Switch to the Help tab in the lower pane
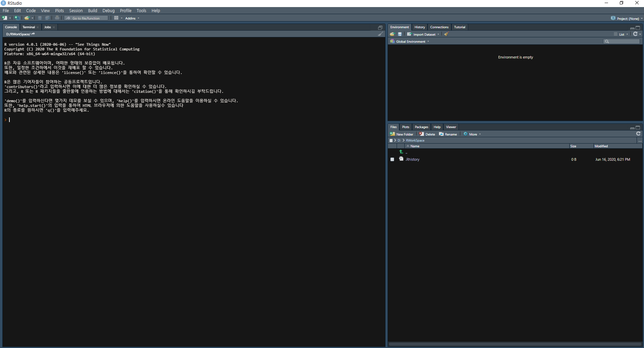The height and width of the screenshot is (348, 644). (437, 127)
